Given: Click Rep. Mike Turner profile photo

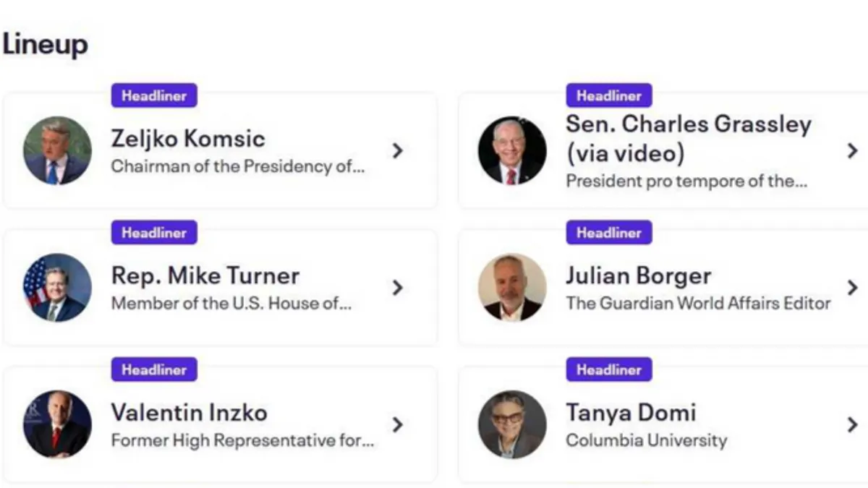Looking at the screenshot, I should tap(57, 288).
